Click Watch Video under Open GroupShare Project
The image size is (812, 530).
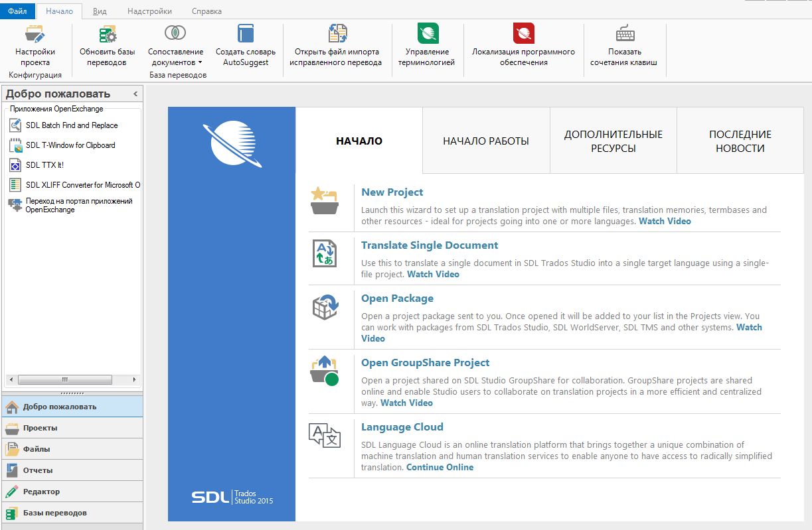coord(407,403)
